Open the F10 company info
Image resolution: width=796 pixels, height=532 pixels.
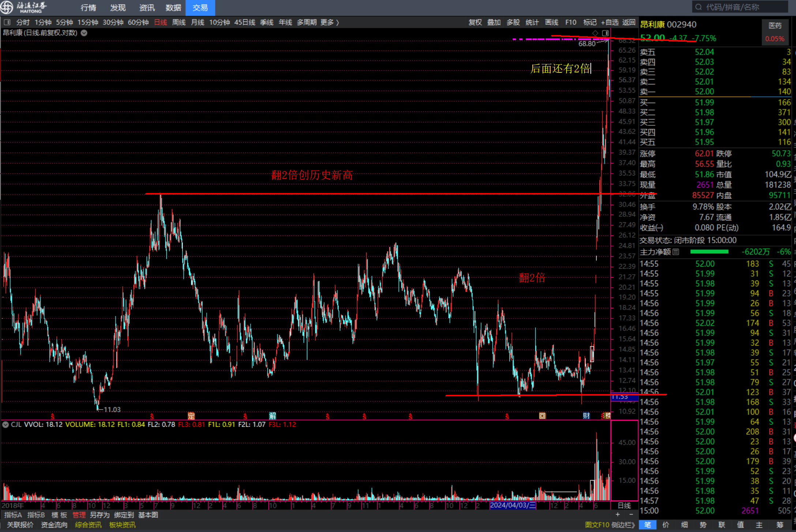571,22
